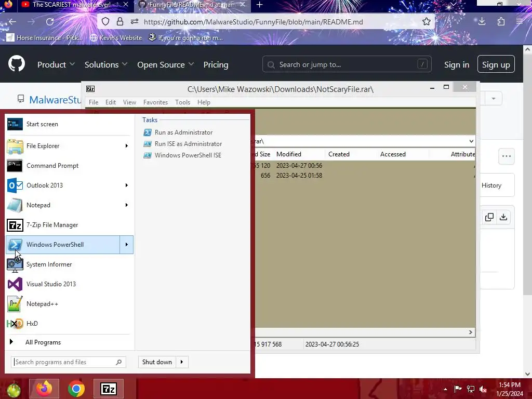Launch Windows PowerShell from Start menu

63,245
